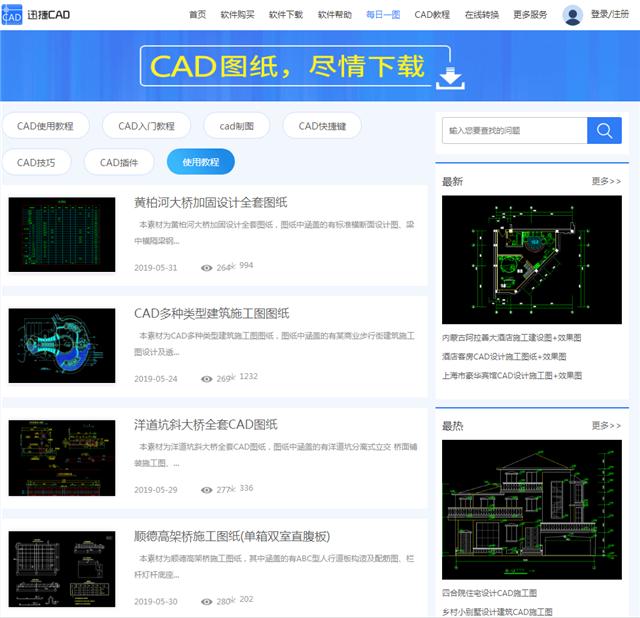Select the CAD快捷键 category pill

322,126
